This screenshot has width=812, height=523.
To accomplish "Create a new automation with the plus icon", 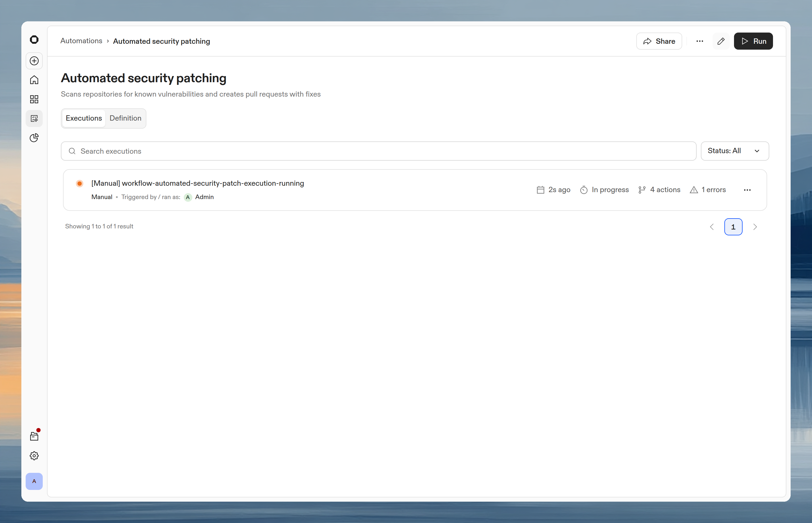I will [34, 61].
